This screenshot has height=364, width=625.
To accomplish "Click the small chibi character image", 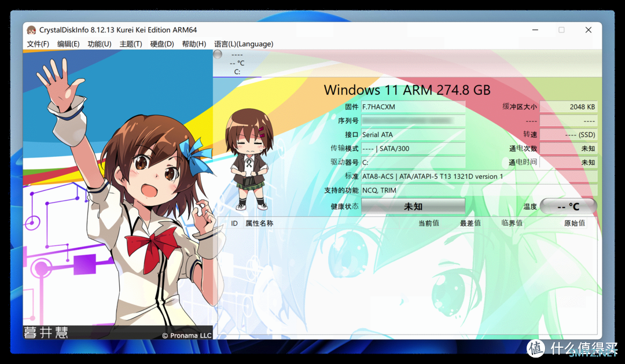I will pos(249,159).
